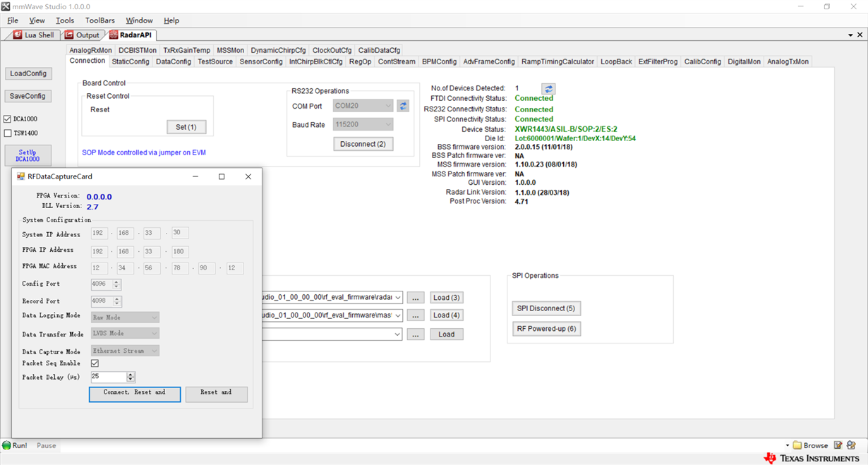Close the RFDataCaptureCard dialog
Screen dimensions: 868x465
coord(248,176)
